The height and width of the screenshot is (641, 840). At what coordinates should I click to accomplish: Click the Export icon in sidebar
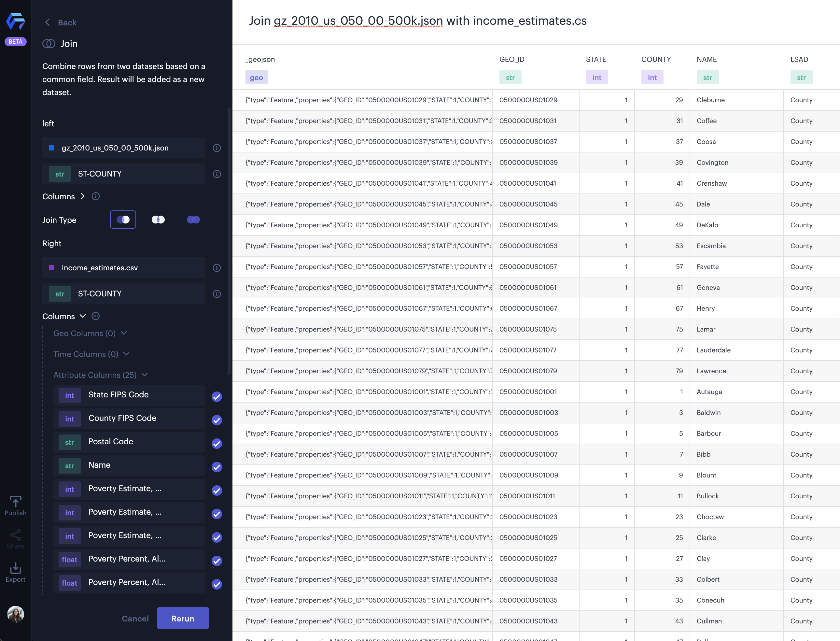[15, 572]
